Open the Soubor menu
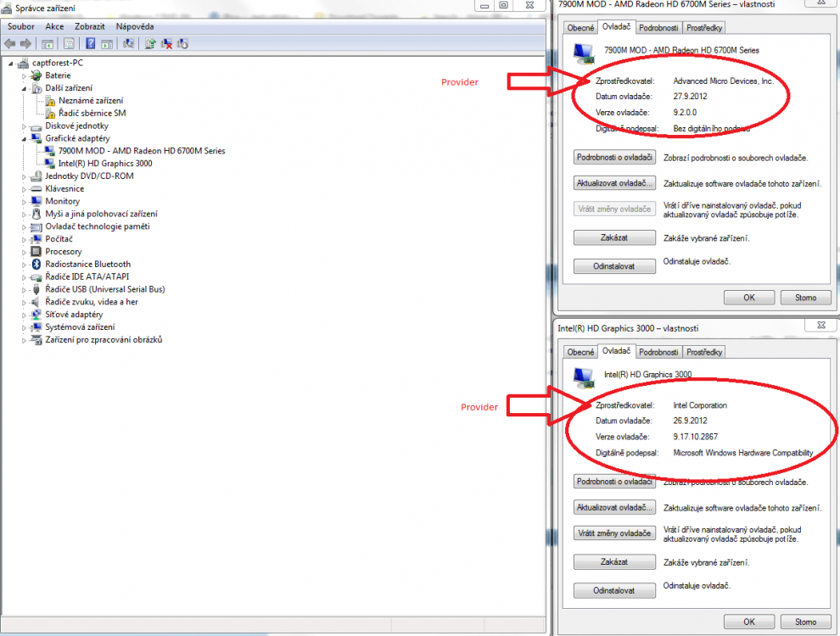This screenshot has height=636, width=840. [21, 27]
